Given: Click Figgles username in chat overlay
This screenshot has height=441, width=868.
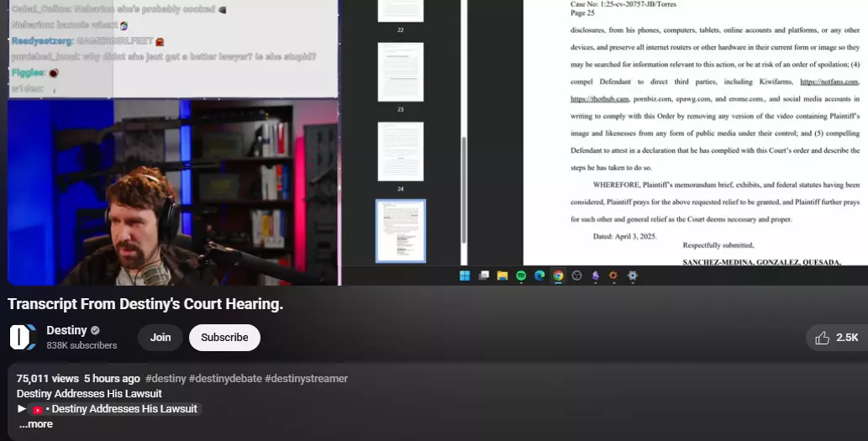Looking at the screenshot, I should point(28,72).
